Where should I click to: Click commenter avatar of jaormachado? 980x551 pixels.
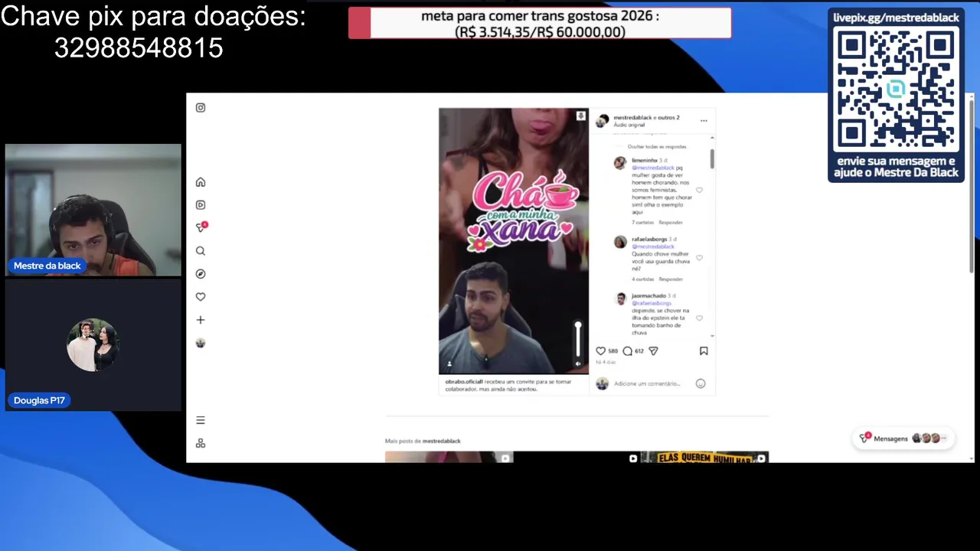pos(620,298)
